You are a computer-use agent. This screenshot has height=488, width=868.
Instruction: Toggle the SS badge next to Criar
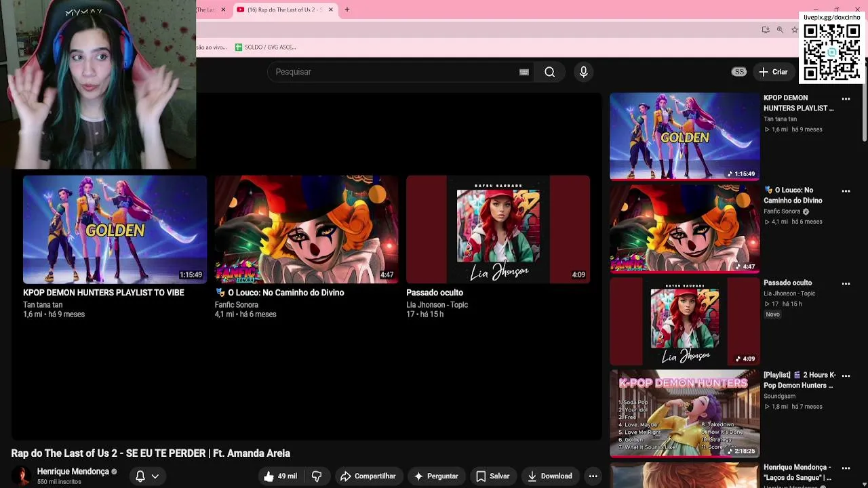pyautogui.click(x=739, y=72)
